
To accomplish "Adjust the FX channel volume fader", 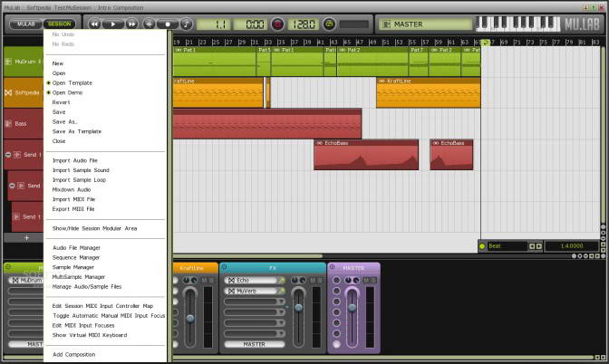I will pos(298,310).
